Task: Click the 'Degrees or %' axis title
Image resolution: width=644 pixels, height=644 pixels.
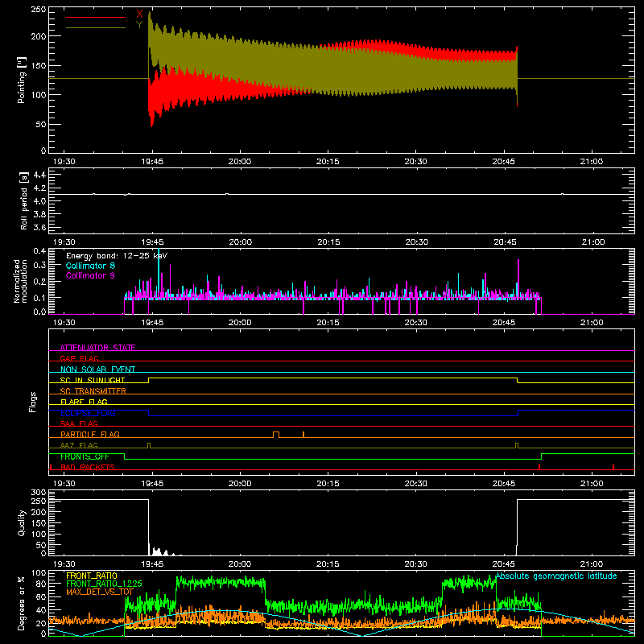Action: 22,603
